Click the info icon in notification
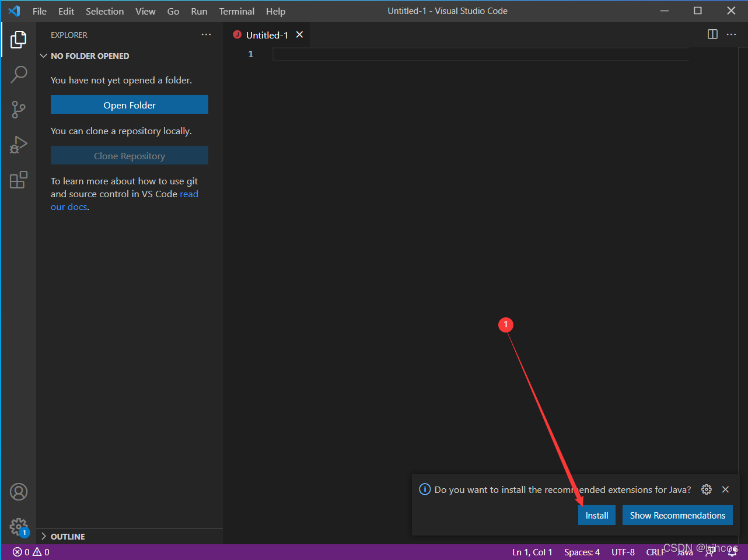The image size is (748, 560). [425, 489]
